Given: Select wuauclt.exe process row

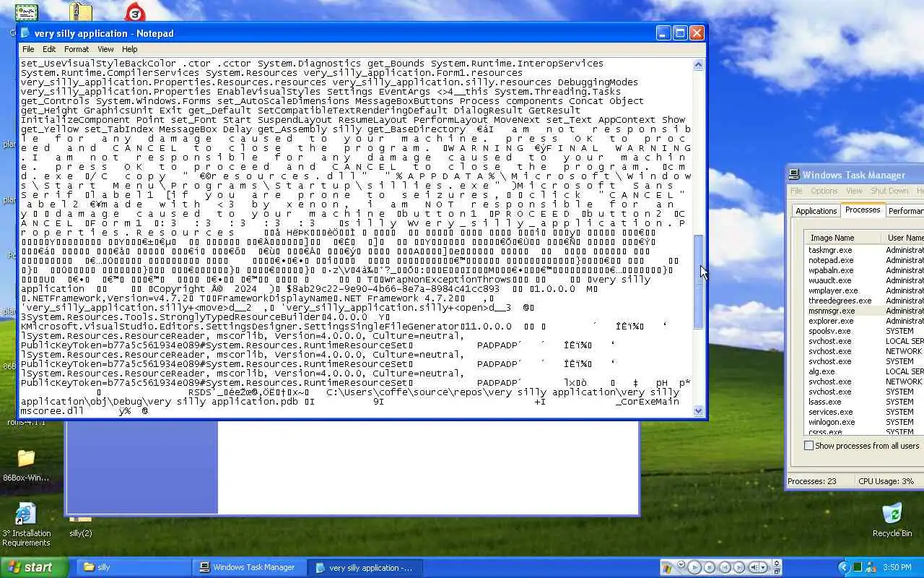Looking at the screenshot, I should [x=864, y=280].
